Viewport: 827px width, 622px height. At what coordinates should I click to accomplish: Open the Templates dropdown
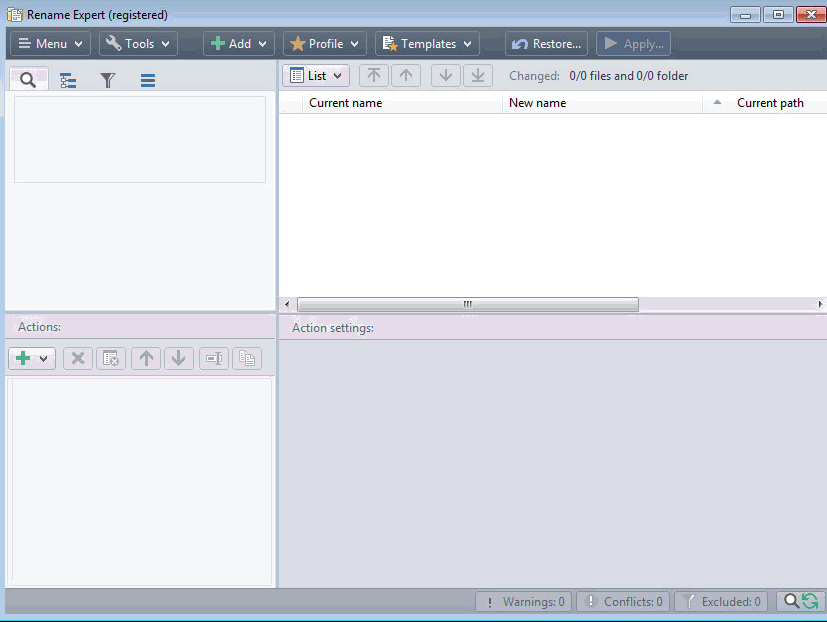pos(427,44)
